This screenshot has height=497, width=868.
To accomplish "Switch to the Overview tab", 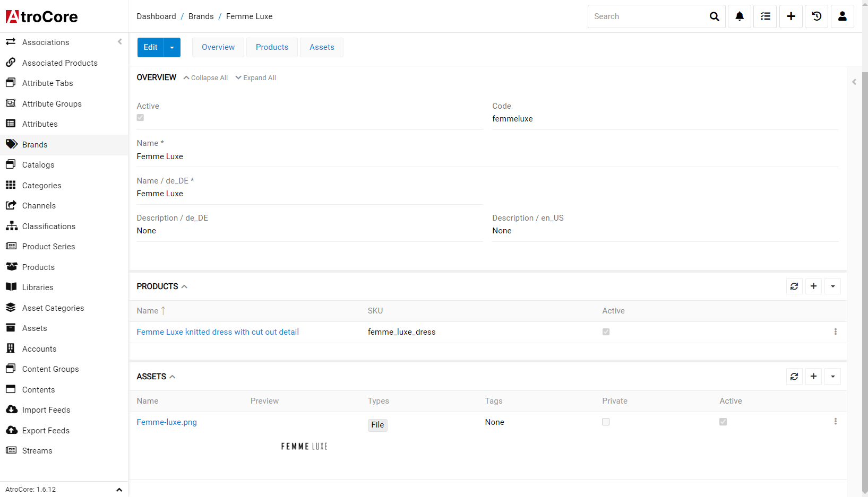I will point(218,47).
